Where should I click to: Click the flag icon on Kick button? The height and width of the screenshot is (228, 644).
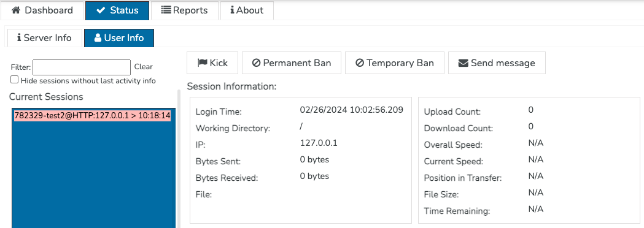[203, 63]
